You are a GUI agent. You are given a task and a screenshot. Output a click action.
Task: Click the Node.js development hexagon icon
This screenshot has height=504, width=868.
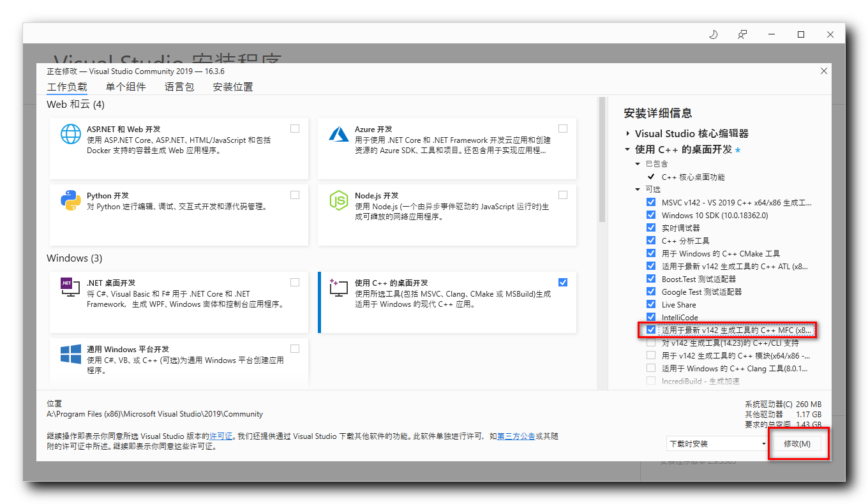(x=338, y=200)
